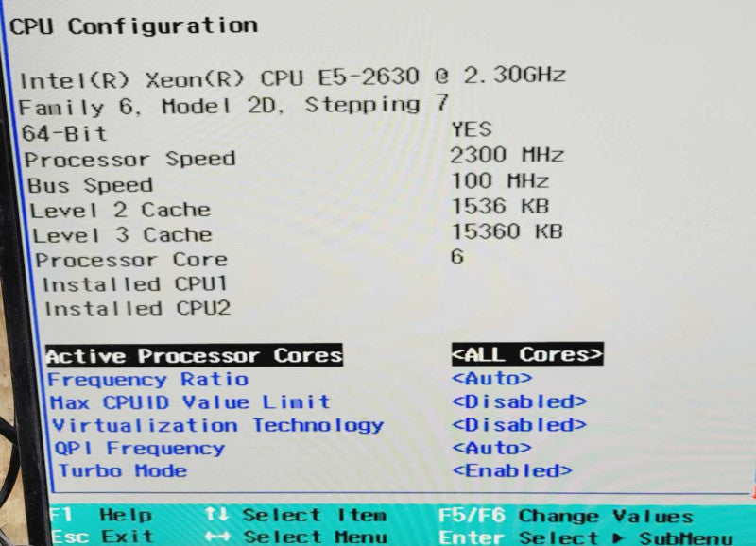This screenshot has width=756, height=546.
Task: Click the Intel Xeon CPU E5-2630 text
Action: pyautogui.click(x=292, y=77)
